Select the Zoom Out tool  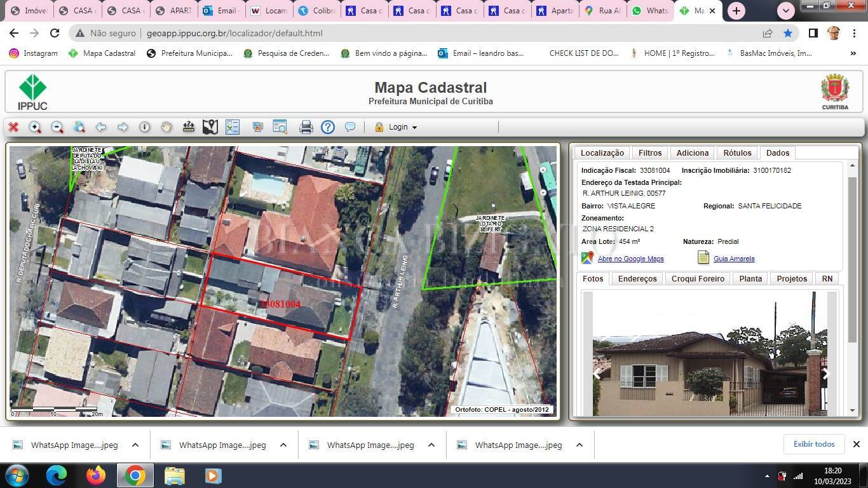point(57,127)
